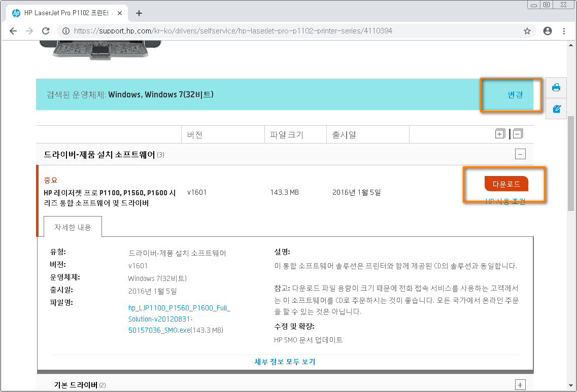Expand the 기본 드라이버 section
This screenshot has width=577, height=392.
click(x=520, y=385)
